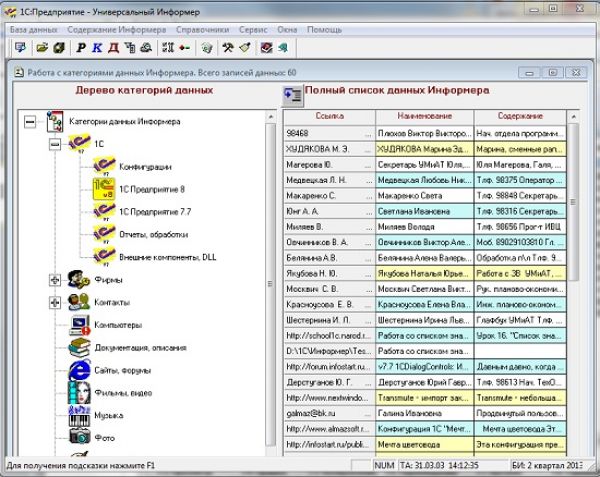Screen dimensions: 600x477
Task: Collapse the Категории данных Информера root node
Action: pyautogui.click(x=30, y=122)
